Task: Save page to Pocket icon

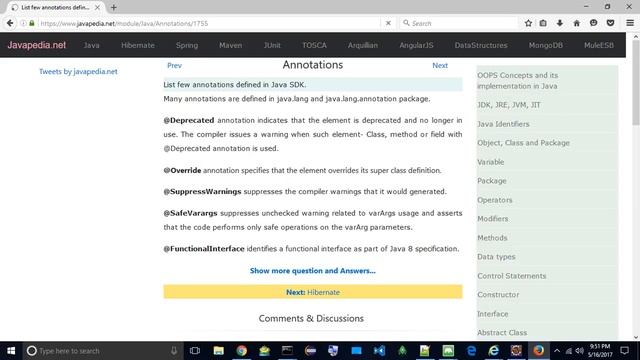Action: pyautogui.click(x=610, y=23)
